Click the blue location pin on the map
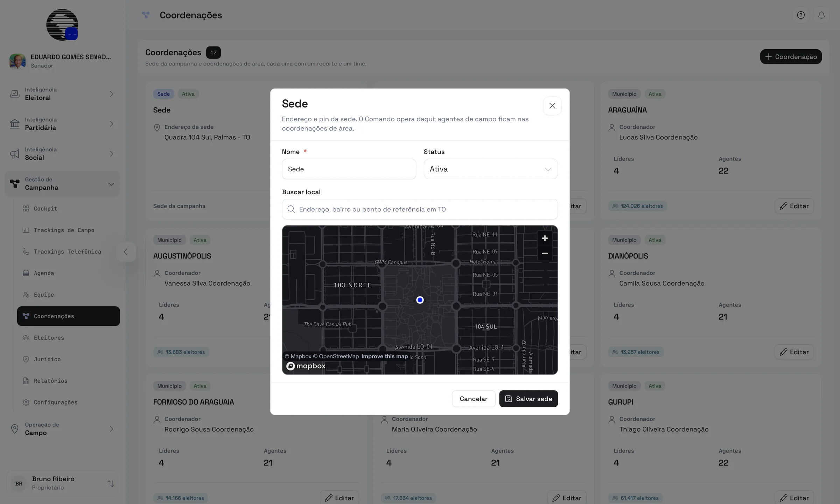Screen dimensions: 840x504 (x=420, y=300)
